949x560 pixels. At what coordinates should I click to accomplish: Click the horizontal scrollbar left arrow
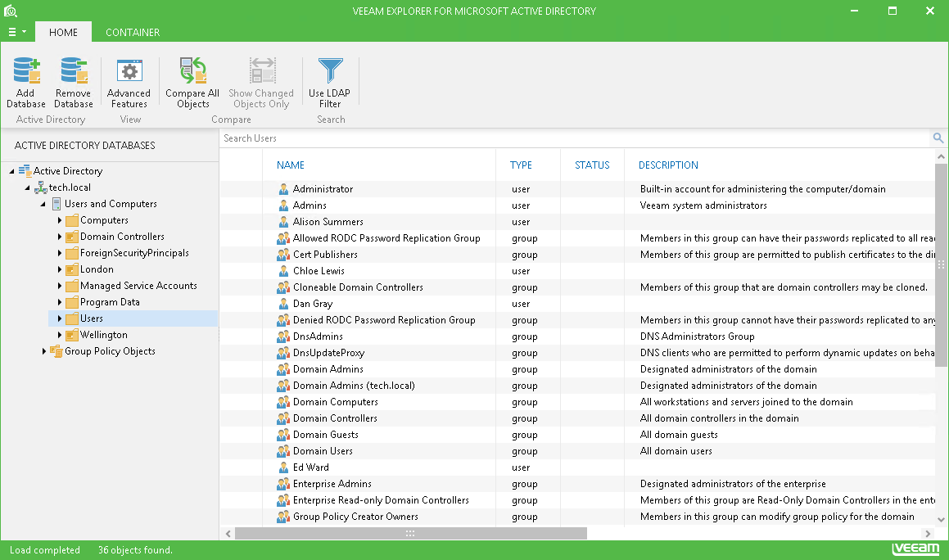coord(228,533)
